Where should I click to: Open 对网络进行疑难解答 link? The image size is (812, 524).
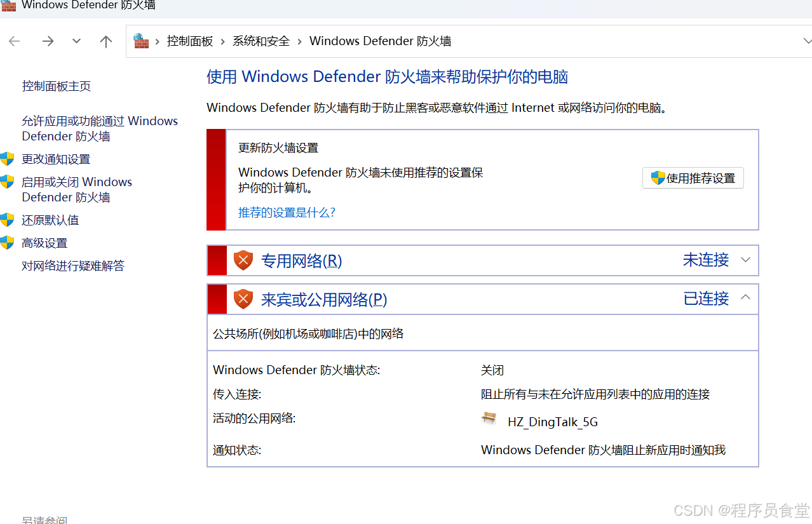point(73,266)
